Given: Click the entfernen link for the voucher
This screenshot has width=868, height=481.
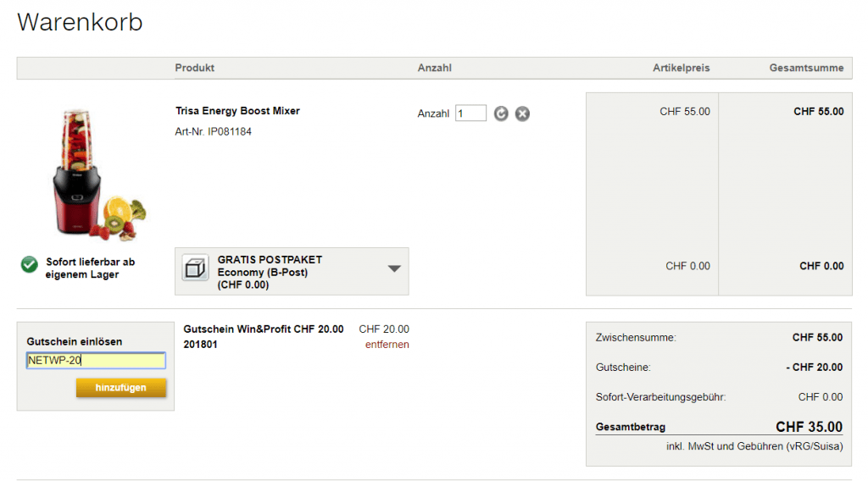Looking at the screenshot, I should coord(387,345).
